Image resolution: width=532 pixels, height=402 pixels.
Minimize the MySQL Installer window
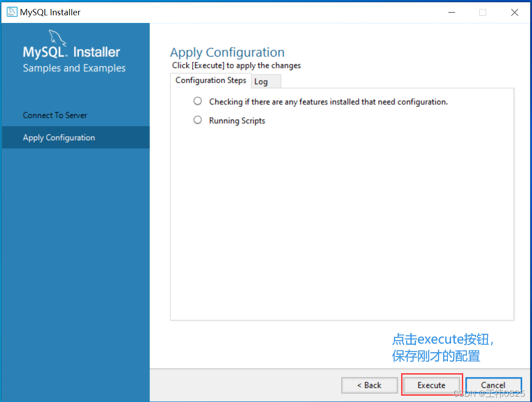[x=452, y=12]
